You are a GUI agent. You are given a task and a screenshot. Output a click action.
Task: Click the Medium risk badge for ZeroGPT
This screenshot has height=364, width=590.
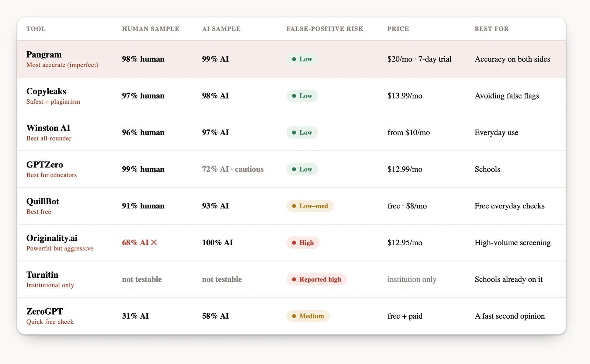tap(308, 316)
